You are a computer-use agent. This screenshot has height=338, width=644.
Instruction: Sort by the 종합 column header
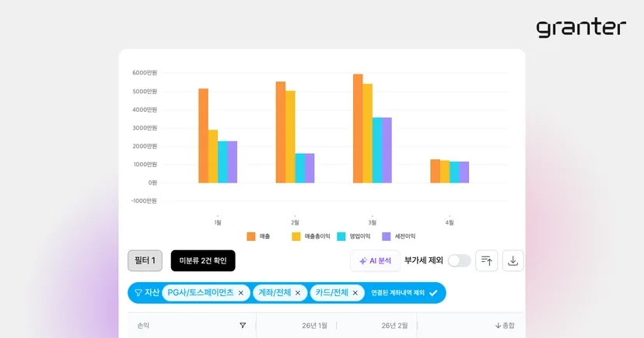point(505,326)
